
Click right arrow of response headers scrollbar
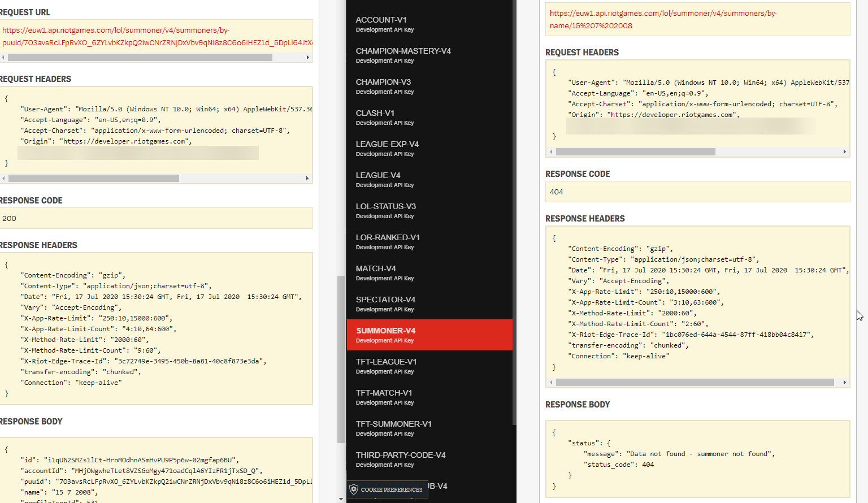click(844, 383)
